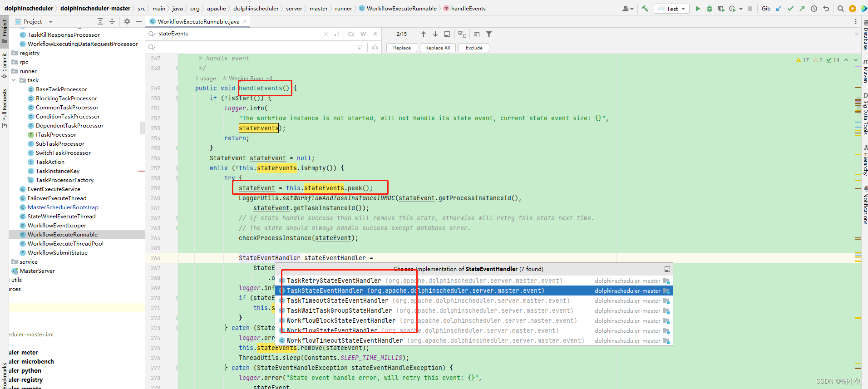868x389 pixels.
Task: Run with coverage shield icon
Action: pos(721,9)
